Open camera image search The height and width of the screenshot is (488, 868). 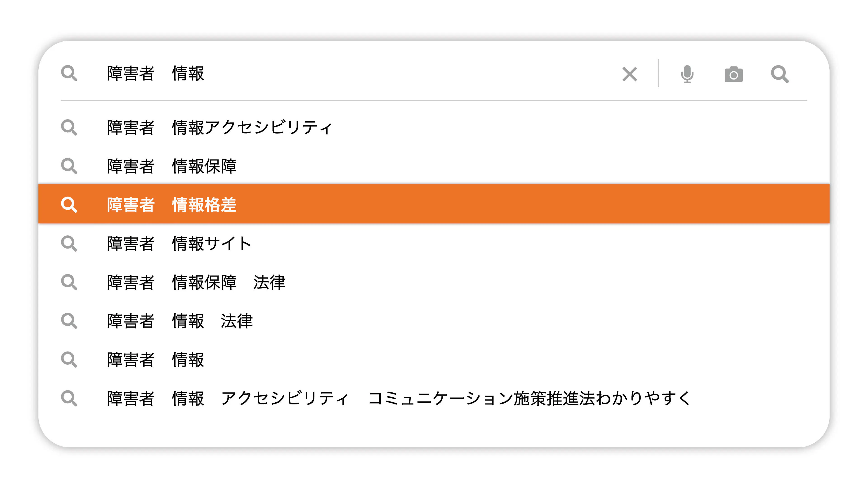tap(733, 74)
